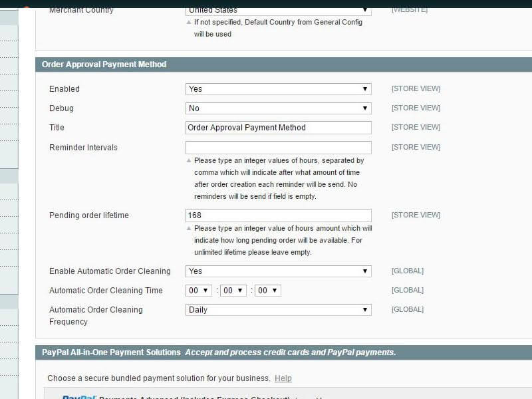Click the Help link for bundled payments
Image resolution: width=532 pixels, height=399 pixels.
(283, 378)
